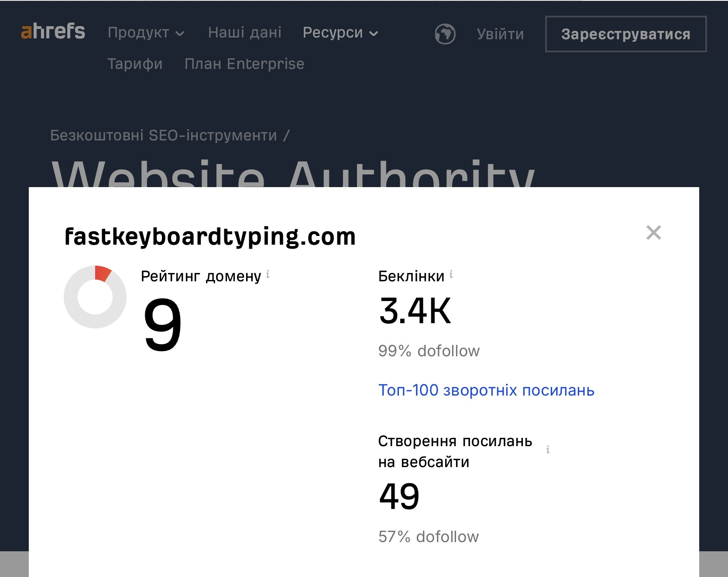Click the 3.4K backlinks value

(415, 311)
